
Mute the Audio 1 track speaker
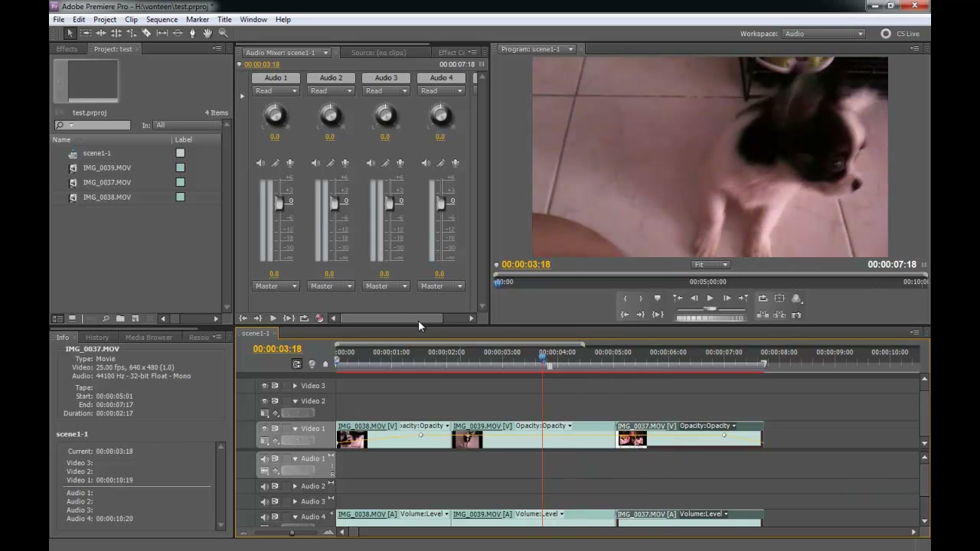click(x=265, y=459)
